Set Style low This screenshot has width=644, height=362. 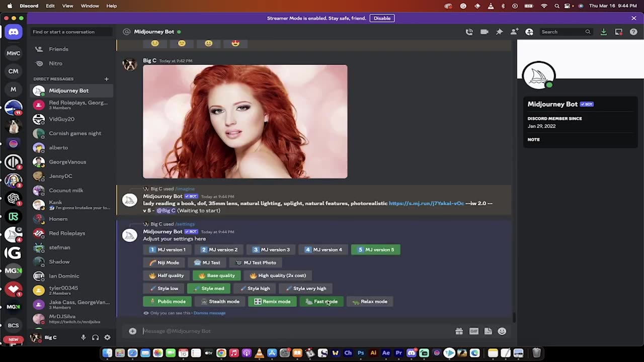click(163, 289)
